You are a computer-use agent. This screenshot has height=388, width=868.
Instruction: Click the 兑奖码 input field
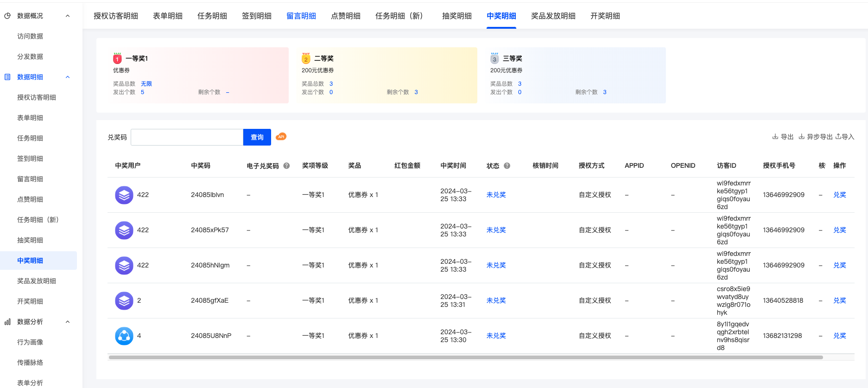tap(187, 137)
